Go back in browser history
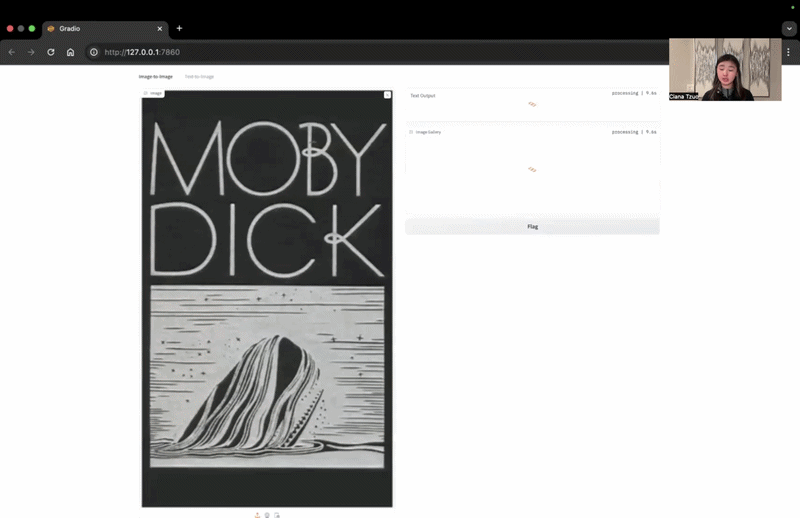The image size is (800, 518). [x=12, y=52]
